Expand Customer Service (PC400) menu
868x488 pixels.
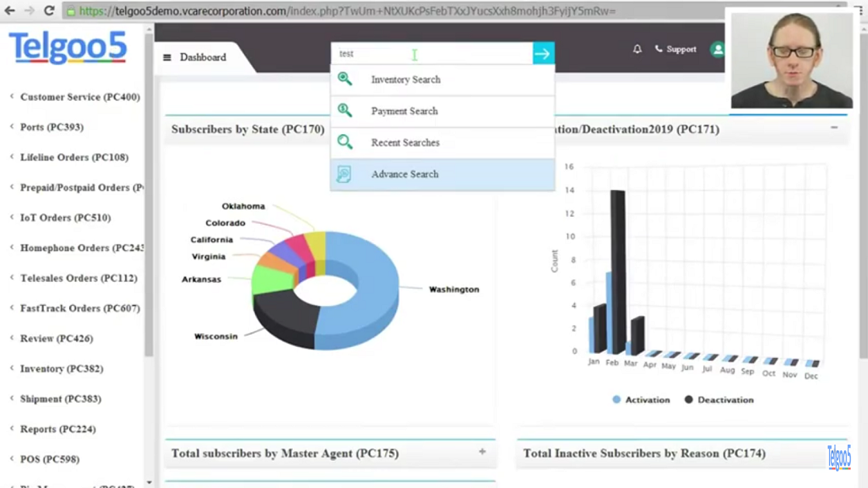[x=80, y=97]
